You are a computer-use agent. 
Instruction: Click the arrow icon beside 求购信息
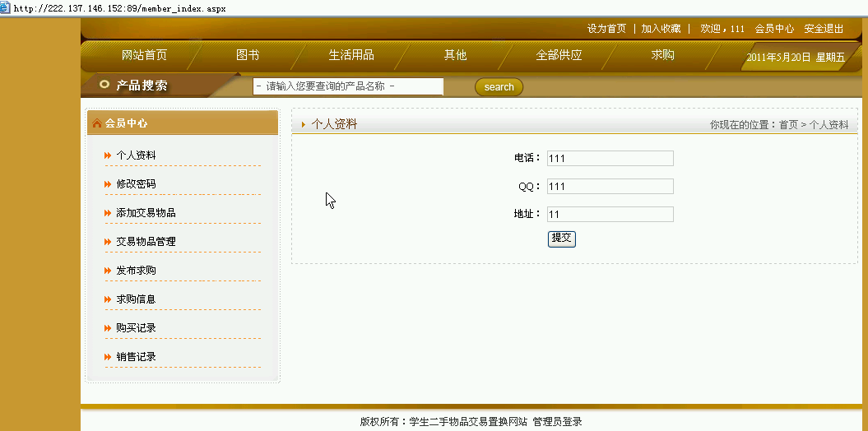[108, 299]
